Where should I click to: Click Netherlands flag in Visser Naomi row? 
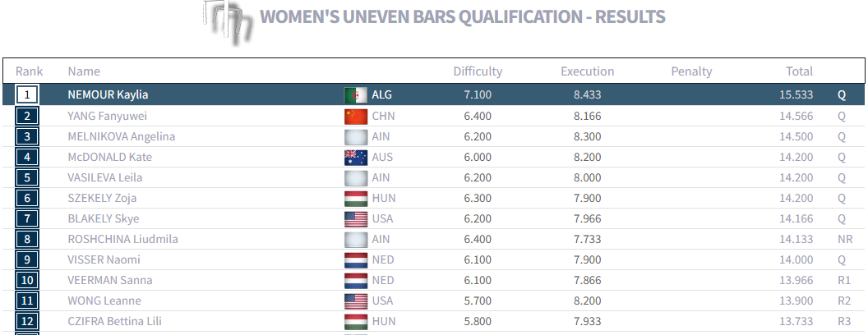(355, 260)
